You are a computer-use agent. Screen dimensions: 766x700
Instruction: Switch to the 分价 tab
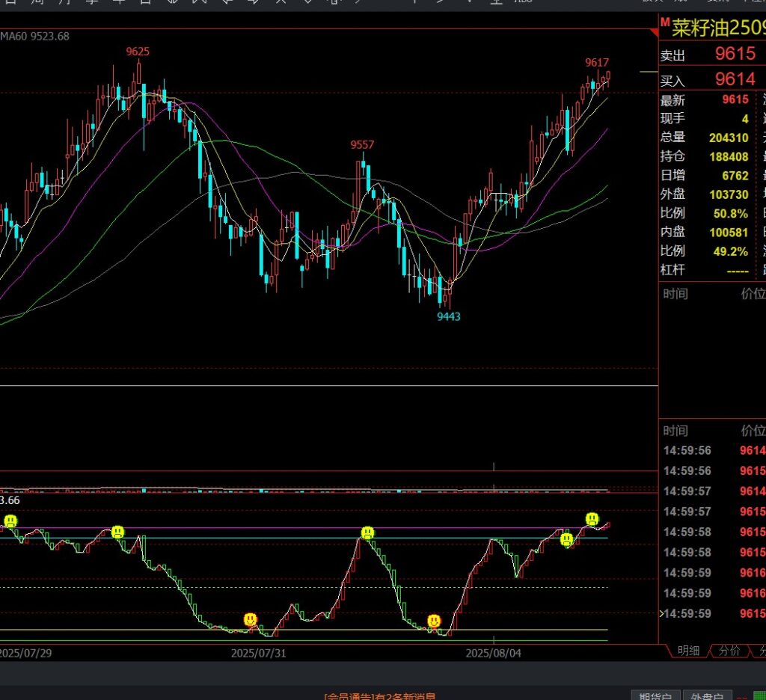pyautogui.click(x=729, y=651)
